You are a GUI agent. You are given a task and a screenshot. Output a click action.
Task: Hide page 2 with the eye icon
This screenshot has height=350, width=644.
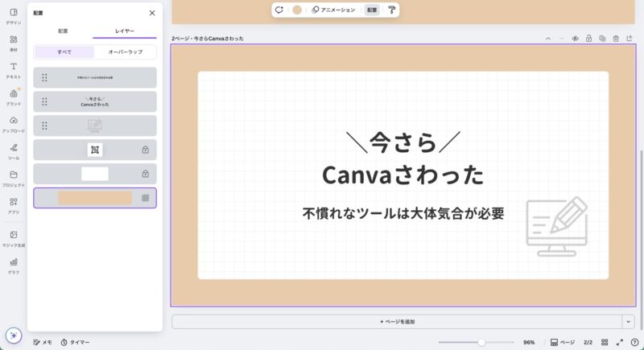coord(575,39)
